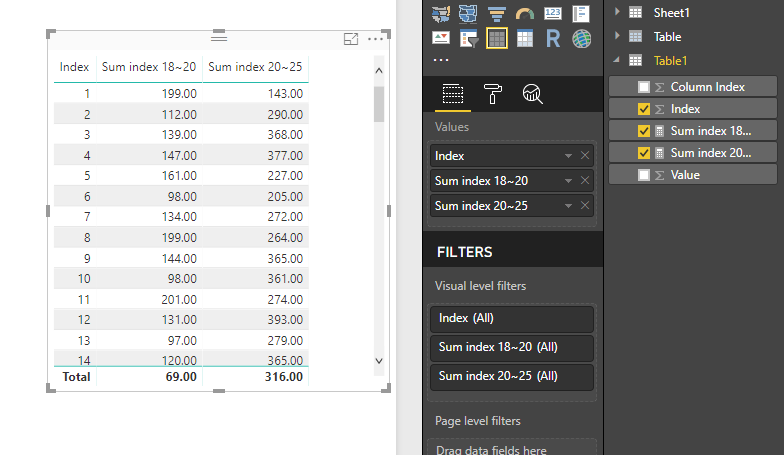Viewport: 784px width, 455px height.
Task: Click the table's scroll up arrow
Action: click(378, 70)
